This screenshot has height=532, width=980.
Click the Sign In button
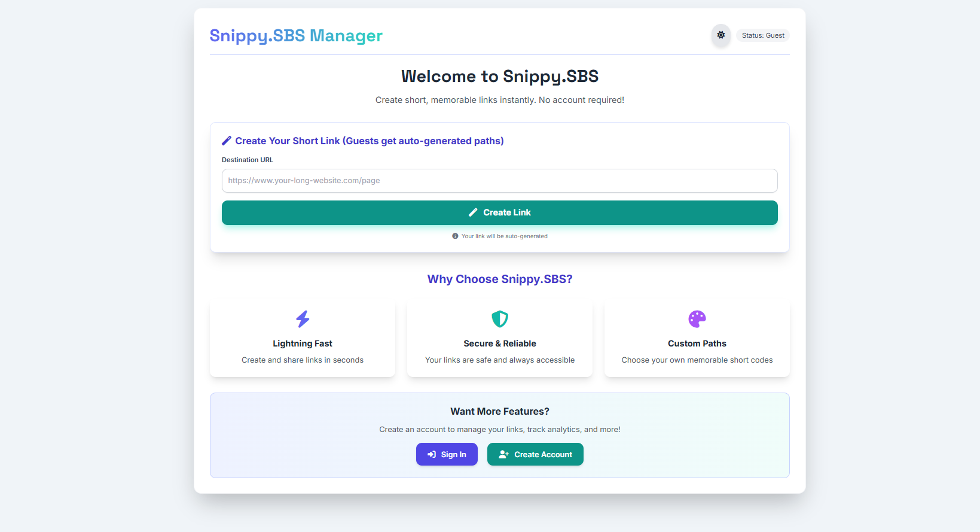[x=447, y=454]
